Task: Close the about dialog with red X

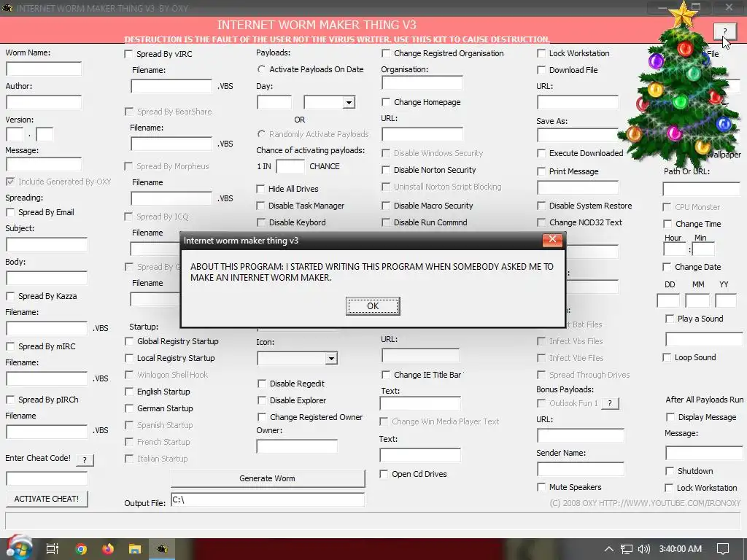Action: coord(552,239)
